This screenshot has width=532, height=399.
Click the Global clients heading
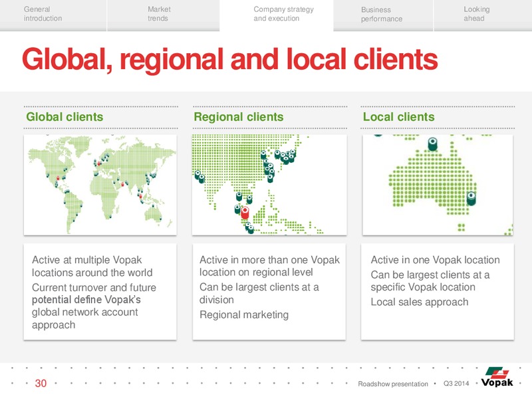click(x=65, y=117)
